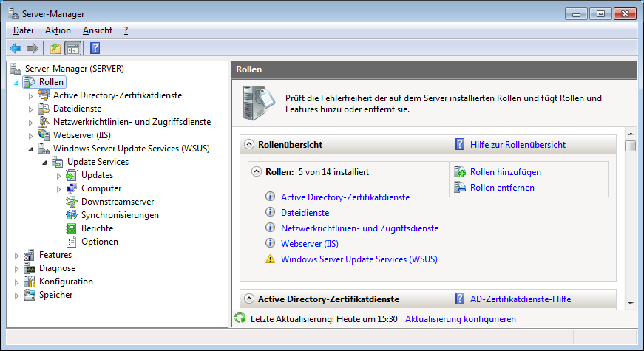This screenshot has height=351, width=644.
Task: Click the Netzwerkrichtlinien- und Zugriffsdienste tree icon
Action: (44, 121)
